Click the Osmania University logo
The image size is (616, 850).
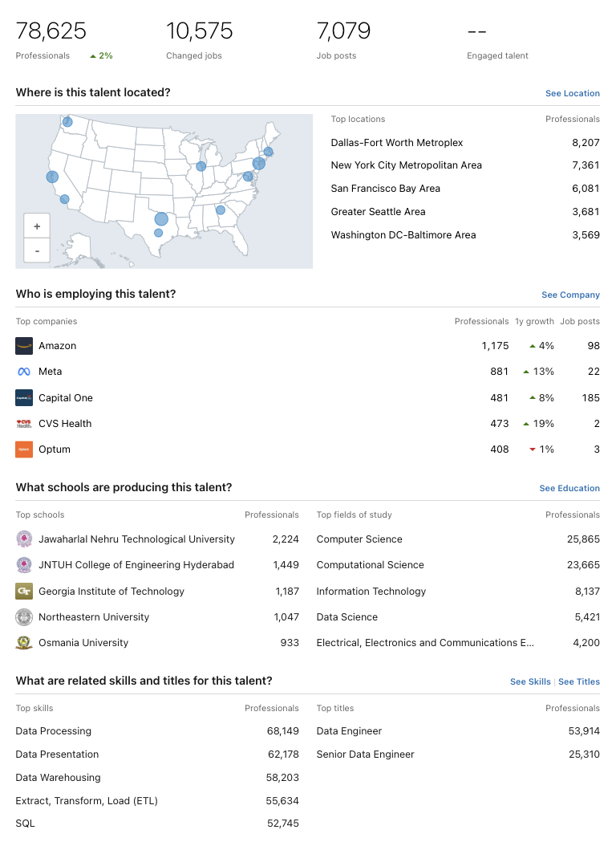(24, 643)
